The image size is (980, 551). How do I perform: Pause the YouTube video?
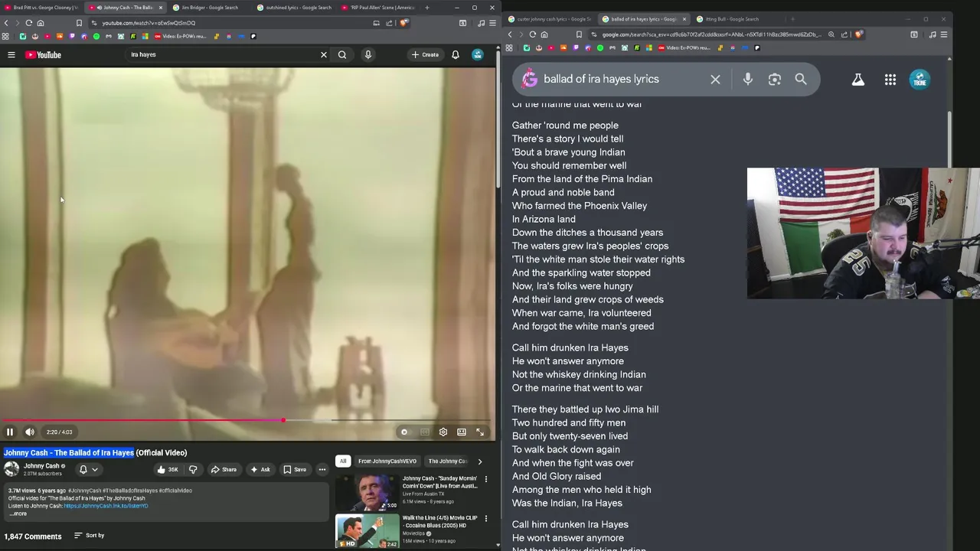coord(10,432)
